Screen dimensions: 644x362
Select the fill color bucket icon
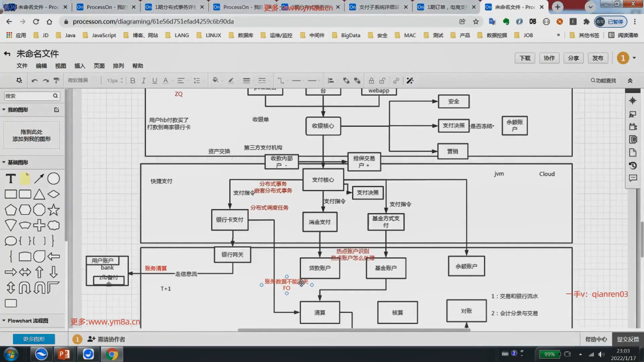coord(215,80)
